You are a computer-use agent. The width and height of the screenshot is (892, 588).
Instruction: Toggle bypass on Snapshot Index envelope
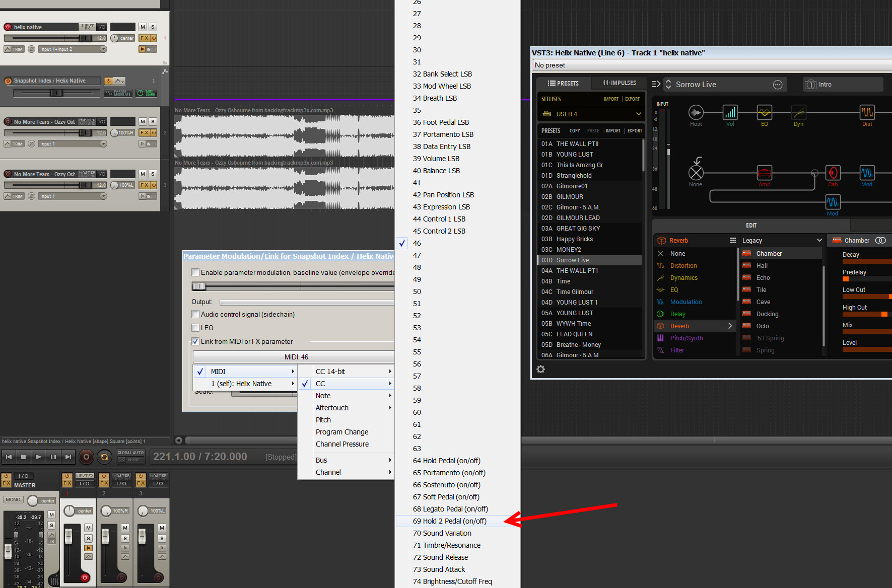(108, 81)
